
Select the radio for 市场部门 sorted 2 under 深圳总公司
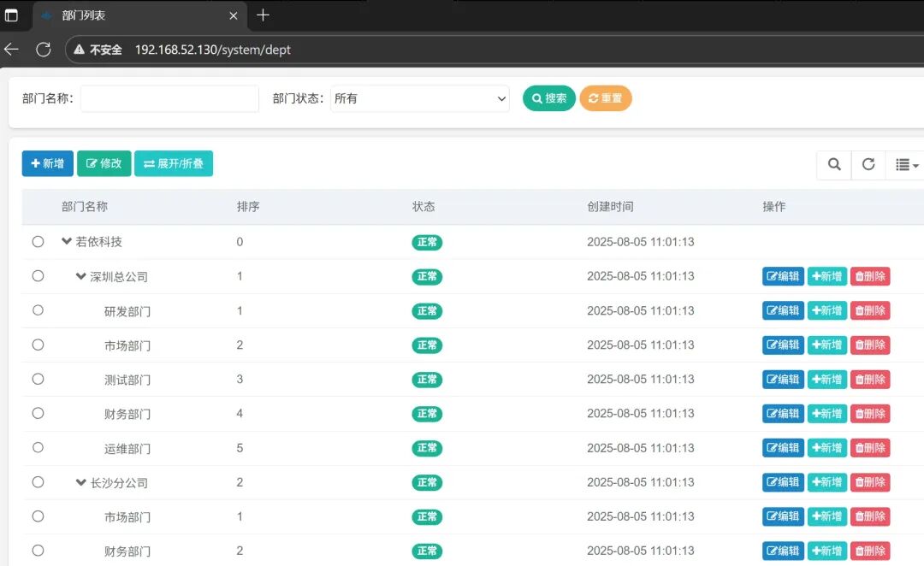coord(38,345)
